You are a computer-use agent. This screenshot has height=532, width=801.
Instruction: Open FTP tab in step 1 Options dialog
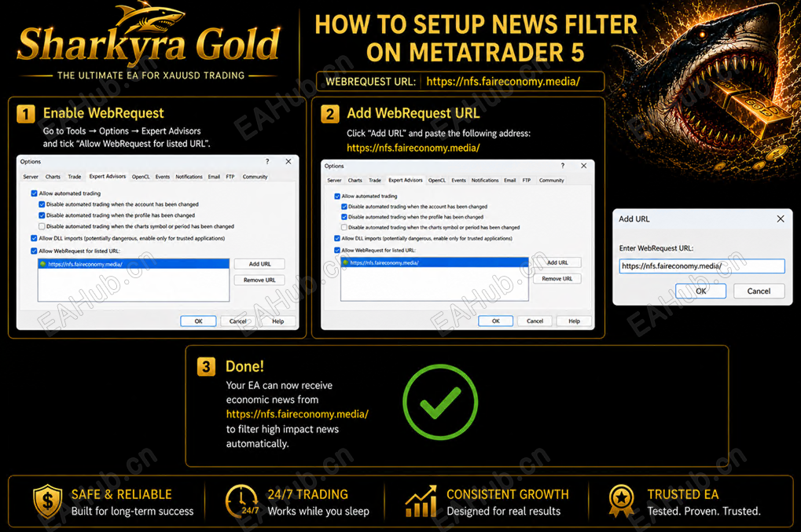[230, 177]
